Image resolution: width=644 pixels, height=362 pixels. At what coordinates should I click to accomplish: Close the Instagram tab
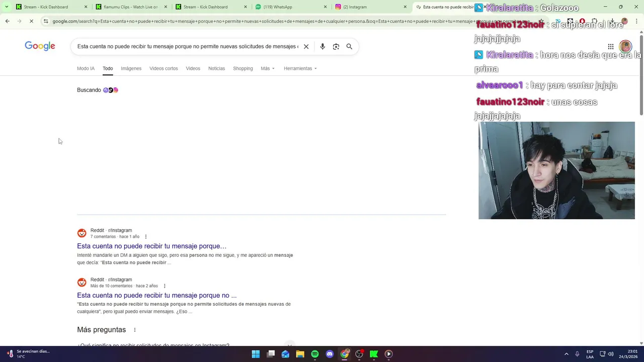click(405, 7)
